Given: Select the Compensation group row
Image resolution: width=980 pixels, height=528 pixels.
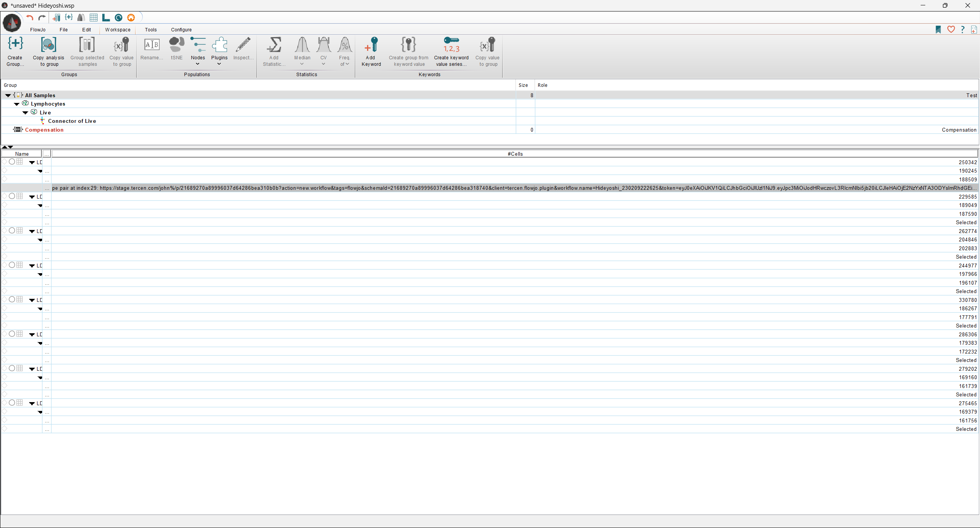Looking at the screenshot, I should [44, 130].
